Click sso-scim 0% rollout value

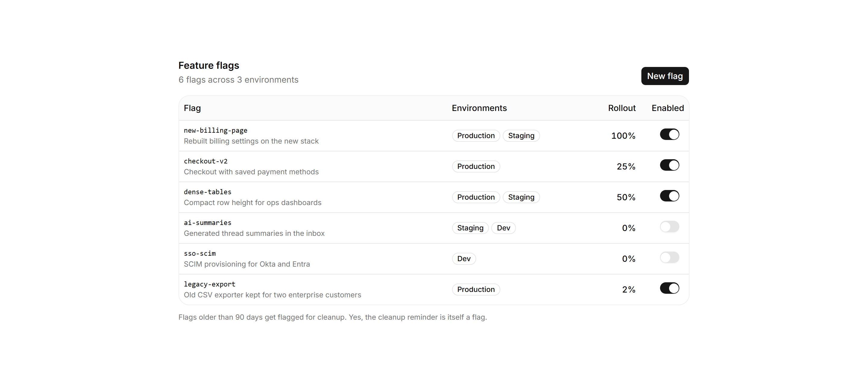click(x=628, y=259)
